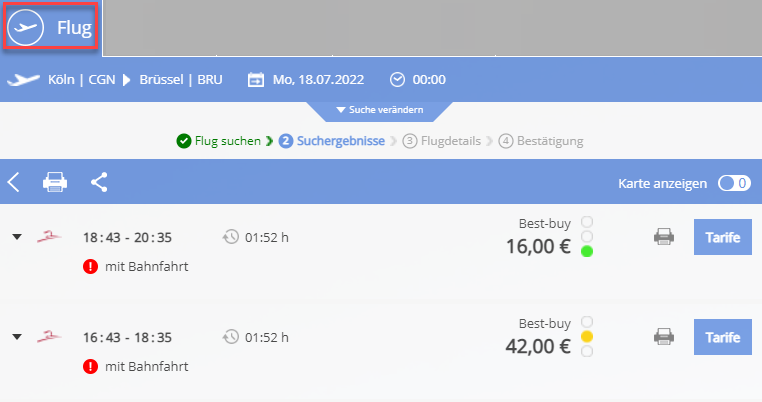
Task: Open the Suche verändern dropdown
Action: click(x=380, y=110)
